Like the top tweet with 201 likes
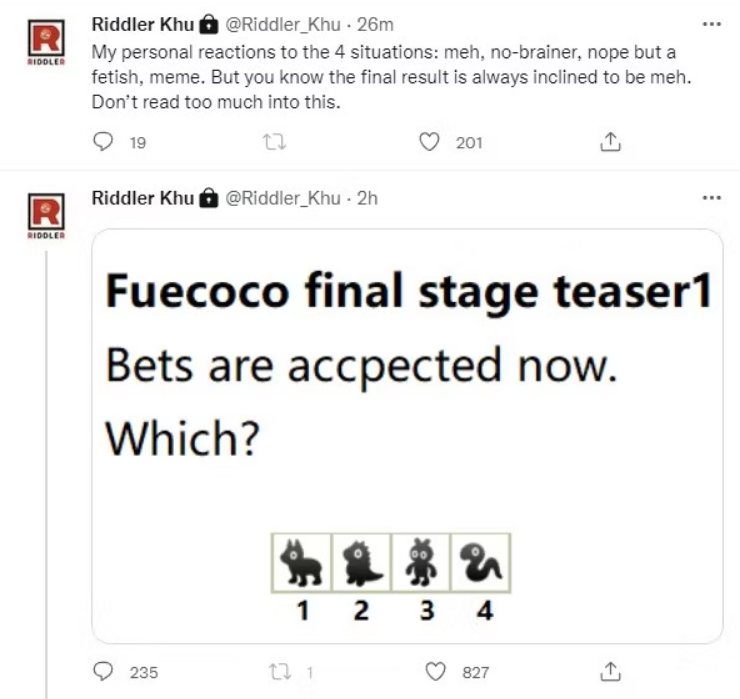Viewport: 740px width, 699px height. point(430,143)
